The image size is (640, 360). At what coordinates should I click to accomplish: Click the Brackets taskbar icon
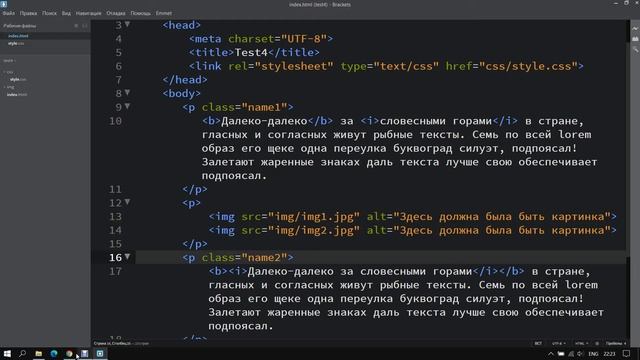pos(100,353)
